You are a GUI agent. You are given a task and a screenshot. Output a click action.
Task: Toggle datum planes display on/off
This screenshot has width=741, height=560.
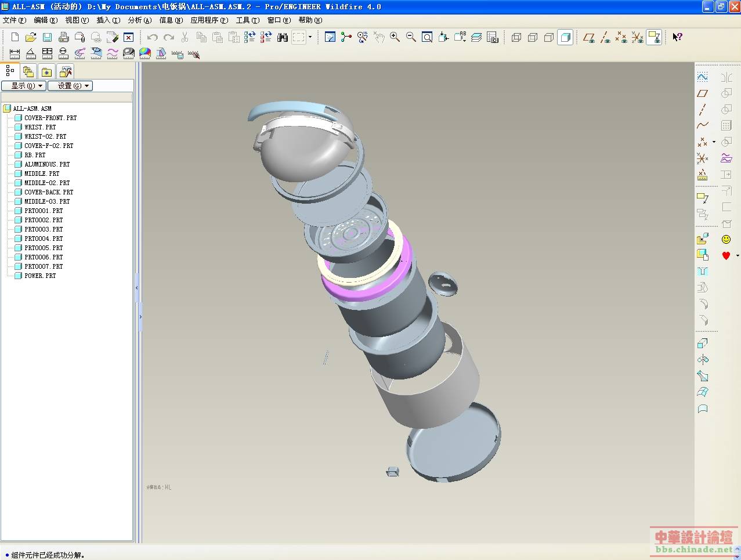click(x=589, y=37)
